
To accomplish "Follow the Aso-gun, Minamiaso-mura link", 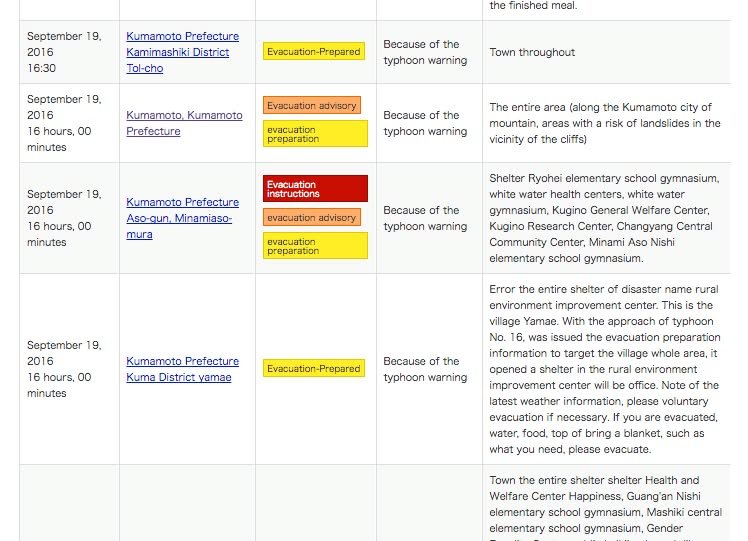I will point(182,218).
